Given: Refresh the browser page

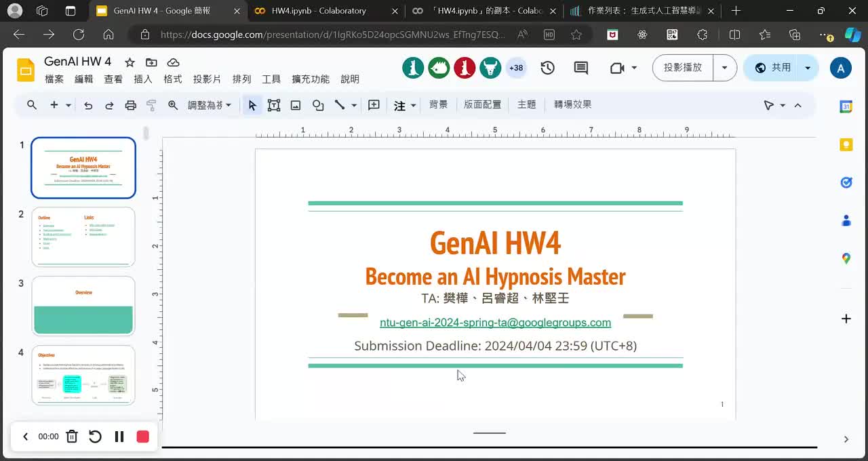Looking at the screenshot, I should click(x=79, y=35).
